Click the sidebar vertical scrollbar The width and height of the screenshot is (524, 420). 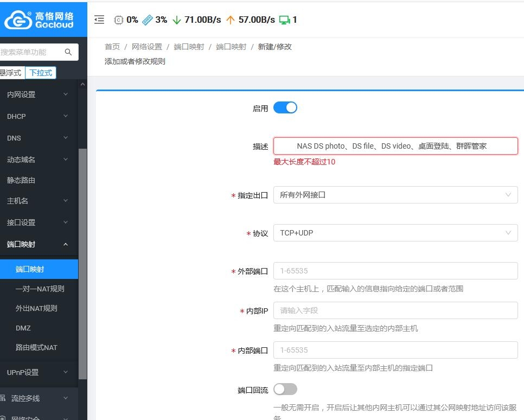pyautogui.click(x=82, y=260)
